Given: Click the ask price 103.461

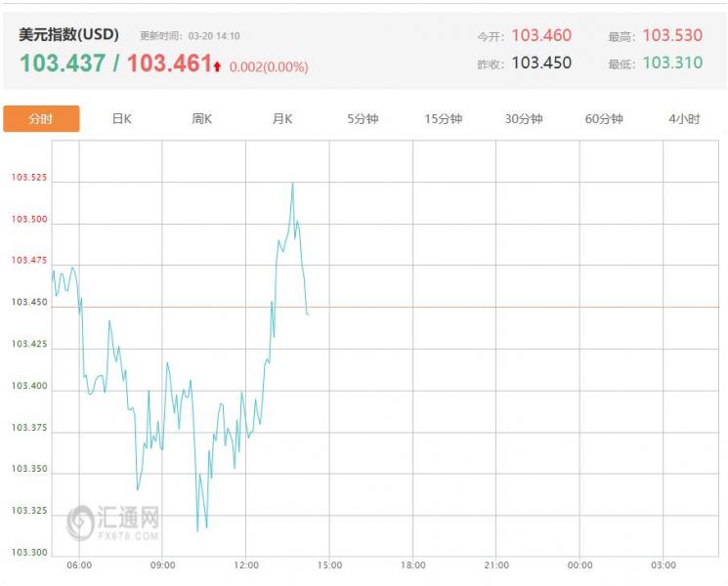Looking at the screenshot, I should (169, 63).
